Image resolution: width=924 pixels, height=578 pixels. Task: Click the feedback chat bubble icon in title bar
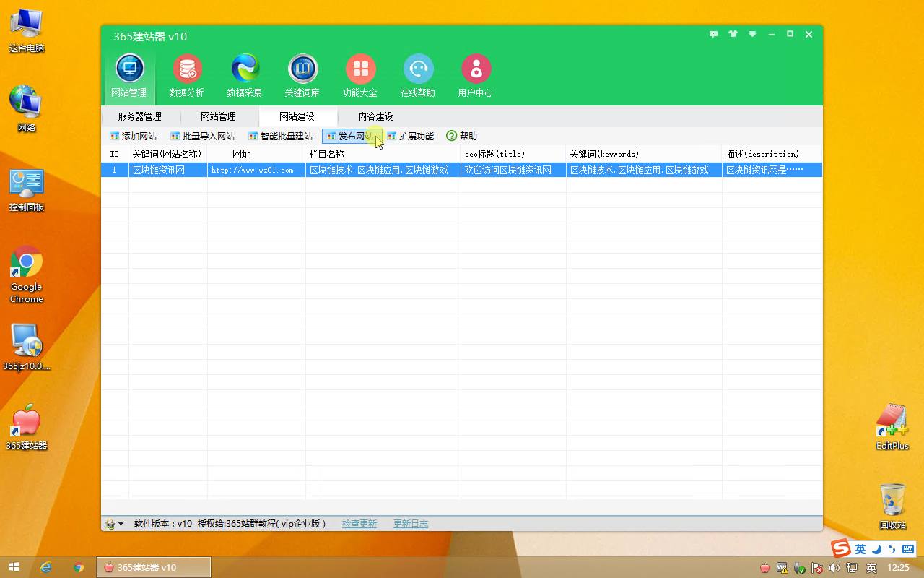[713, 34]
